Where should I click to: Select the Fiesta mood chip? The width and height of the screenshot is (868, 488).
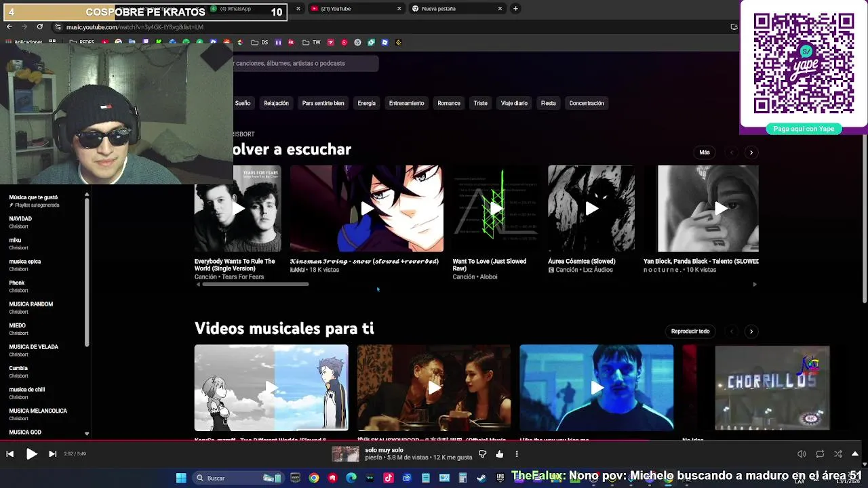pos(548,103)
